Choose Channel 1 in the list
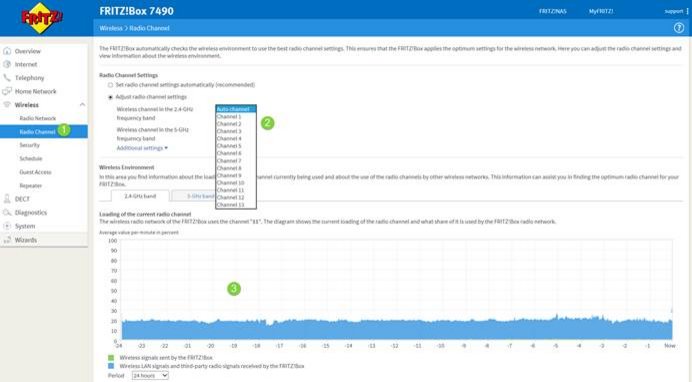Image resolution: width=692 pixels, height=382 pixels. tap(236, 116)
